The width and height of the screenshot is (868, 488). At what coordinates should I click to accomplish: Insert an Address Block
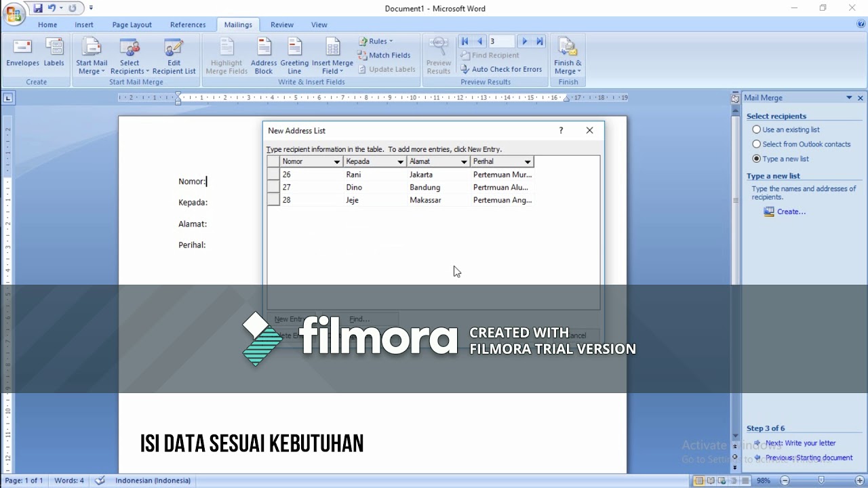[x=264, y=56]
